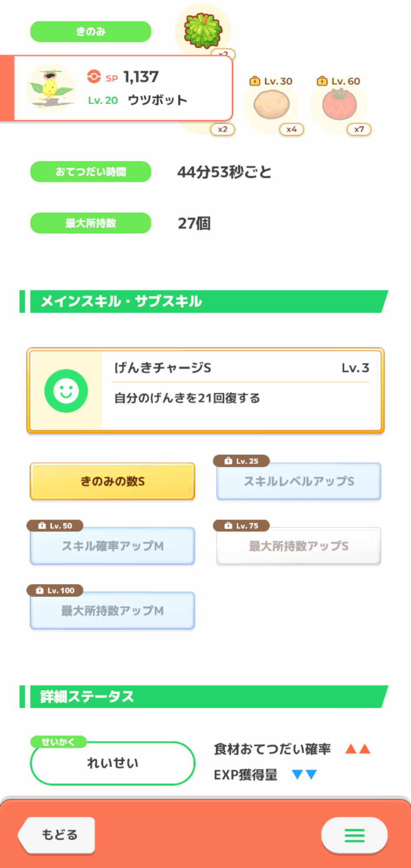This screenshot has width=411, height=868.
Task: Open the hamburger menu button
Action: coord(354,835)
